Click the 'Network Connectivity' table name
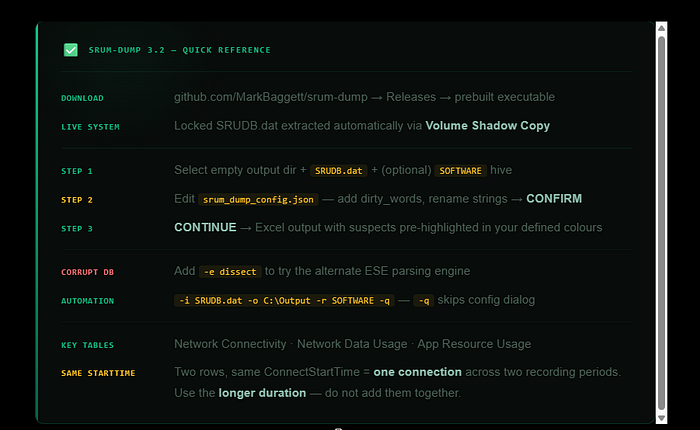Screen dimensions: 700x430 (230, 344)
